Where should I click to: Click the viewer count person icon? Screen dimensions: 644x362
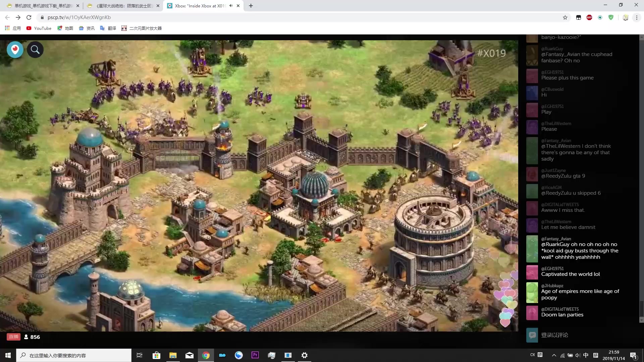pos(26,337)
